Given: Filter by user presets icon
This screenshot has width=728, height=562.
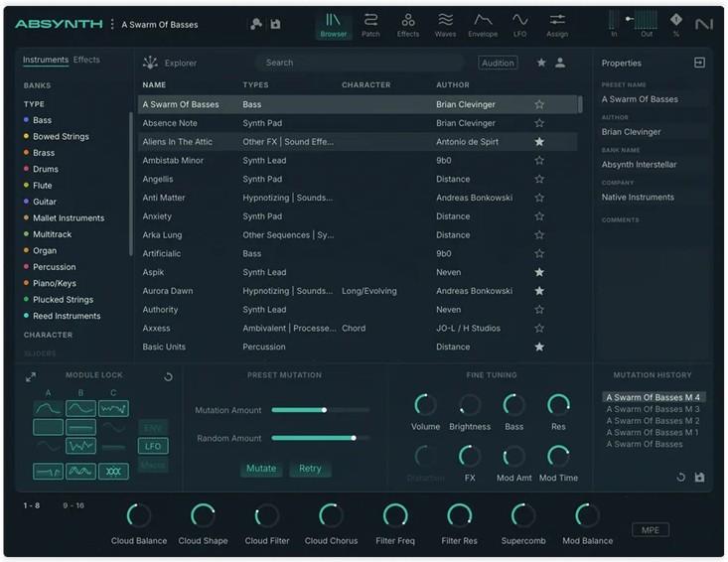Looking at the screenshot, I should (560, 63).
